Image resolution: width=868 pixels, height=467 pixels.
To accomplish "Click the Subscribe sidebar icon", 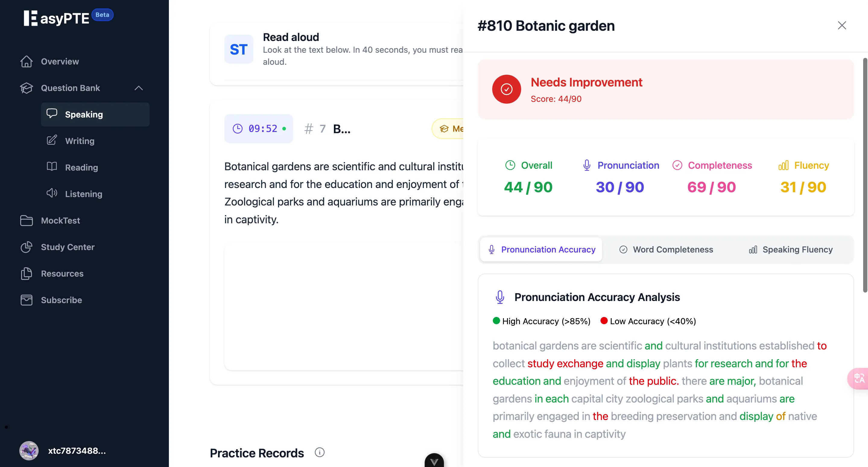I will coord(26,300).
